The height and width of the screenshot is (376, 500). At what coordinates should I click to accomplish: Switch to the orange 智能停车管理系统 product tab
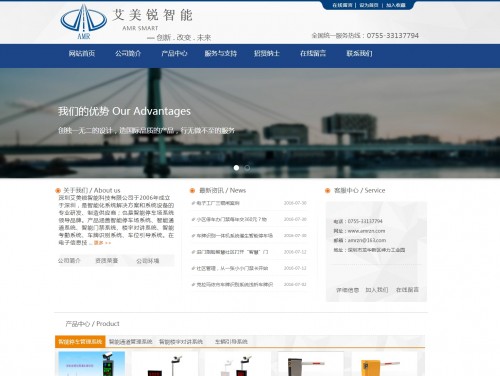(80, 342)
